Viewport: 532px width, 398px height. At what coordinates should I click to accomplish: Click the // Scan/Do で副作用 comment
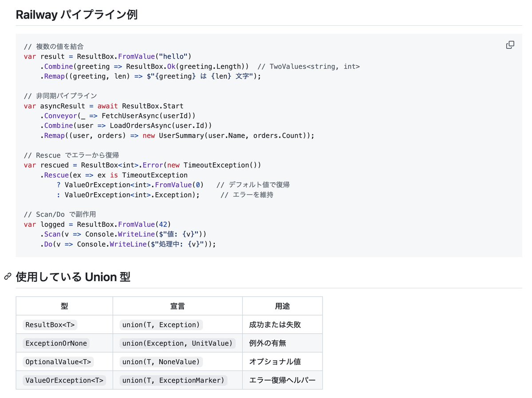coord(60,214)
